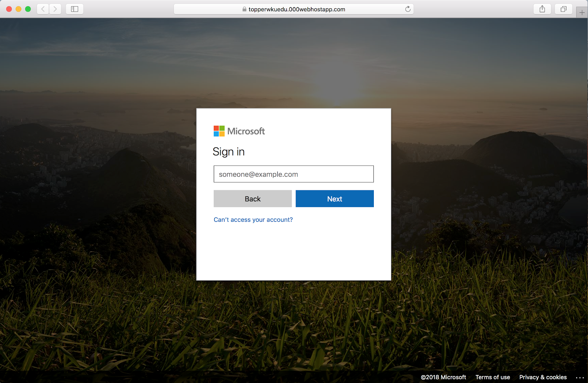Focus the email address input field
This screenshot has width=588, height=383.
pyautogui.click(x=294, y=174)
